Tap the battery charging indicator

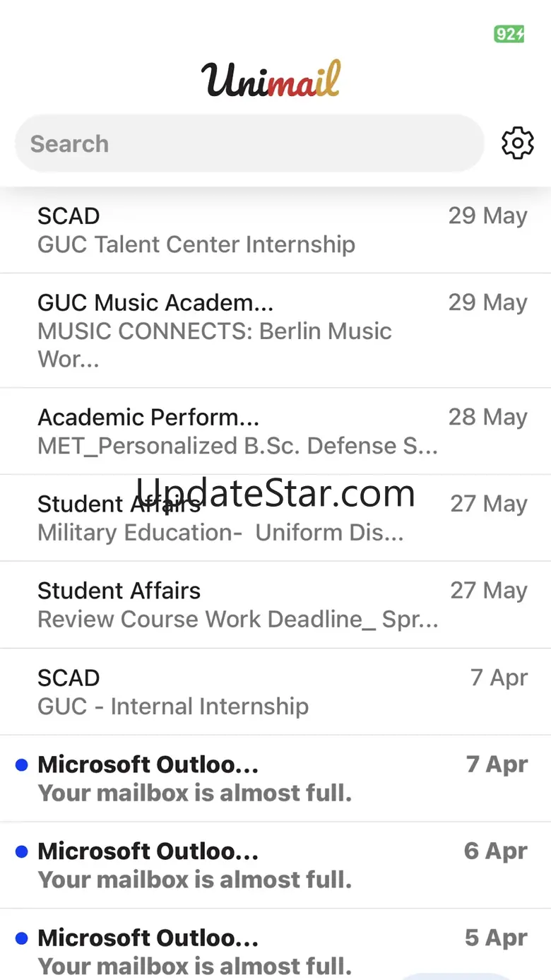click(x=509, y=34)
